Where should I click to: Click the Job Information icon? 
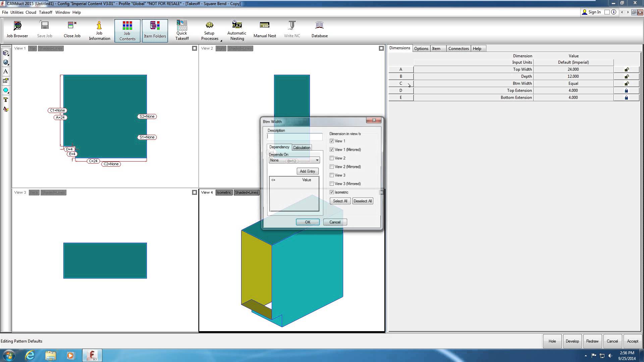(x=99, y=31)
